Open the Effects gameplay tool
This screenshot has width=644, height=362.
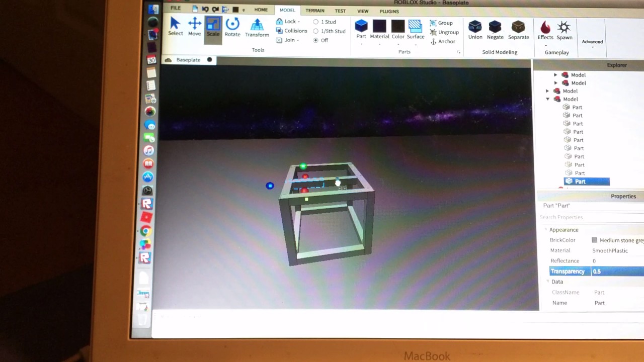point(545,30)
